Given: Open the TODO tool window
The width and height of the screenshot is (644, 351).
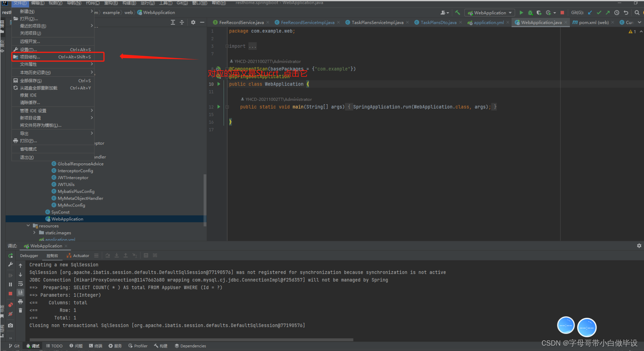Looking at the screenshot, I should click(x=54, y=346).
